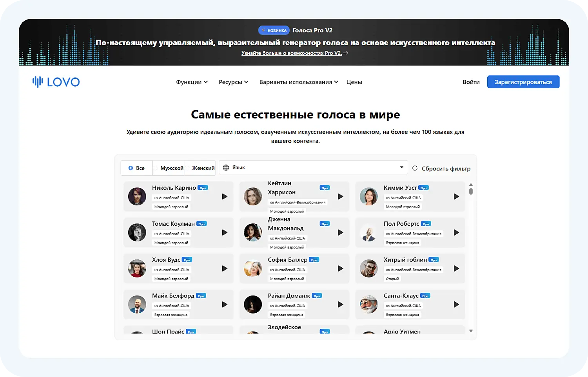Play София Батлер voice sample
Image resolution: width=588 pixels, height=377 pixels.
tap(340, 269)
